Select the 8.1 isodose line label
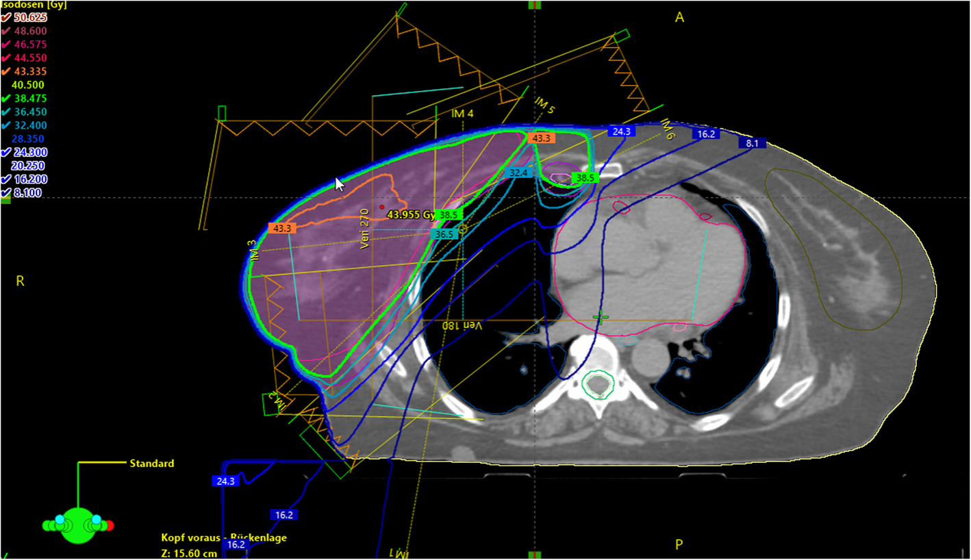 point(751,143)
